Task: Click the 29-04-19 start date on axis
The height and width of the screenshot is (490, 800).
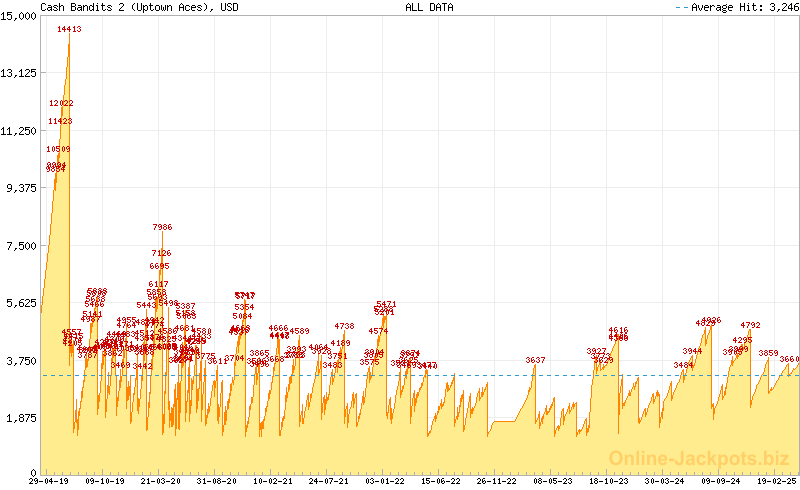Action: (48, 481)
